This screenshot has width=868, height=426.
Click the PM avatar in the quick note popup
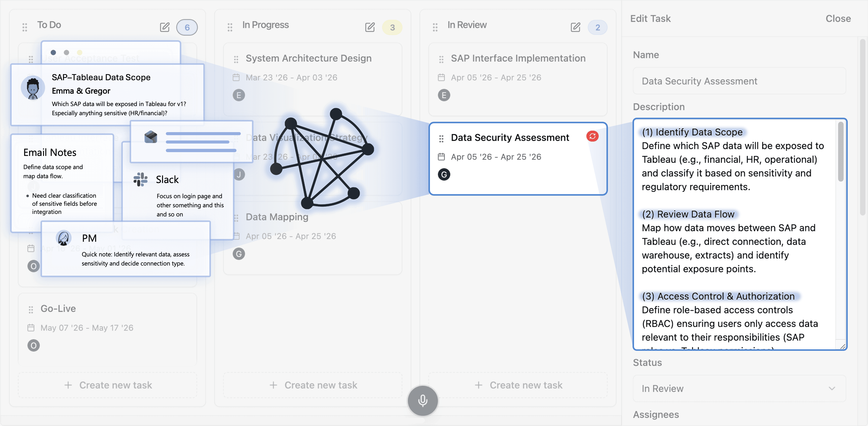point(64,238)
